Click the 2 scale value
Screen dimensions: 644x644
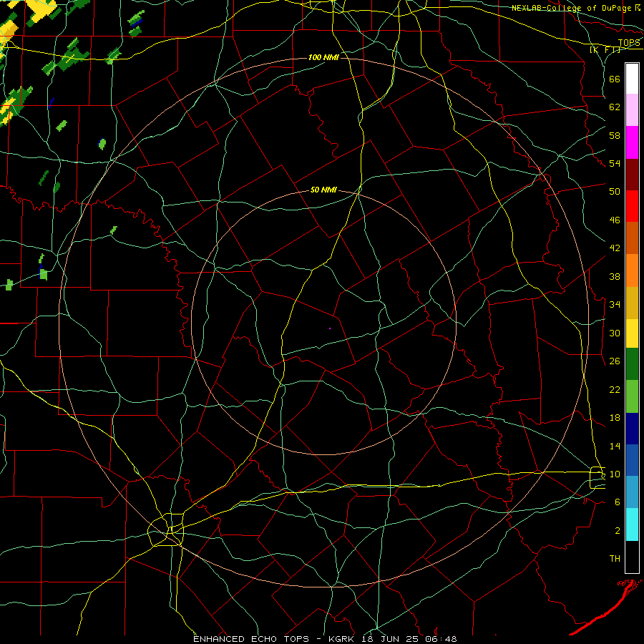(x=618, y=531)
